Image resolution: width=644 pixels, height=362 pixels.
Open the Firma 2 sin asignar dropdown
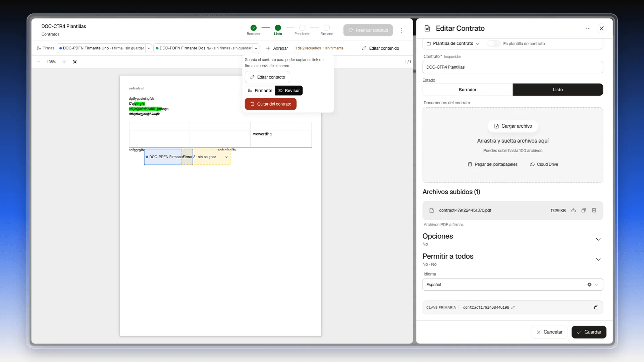(227, 157)
